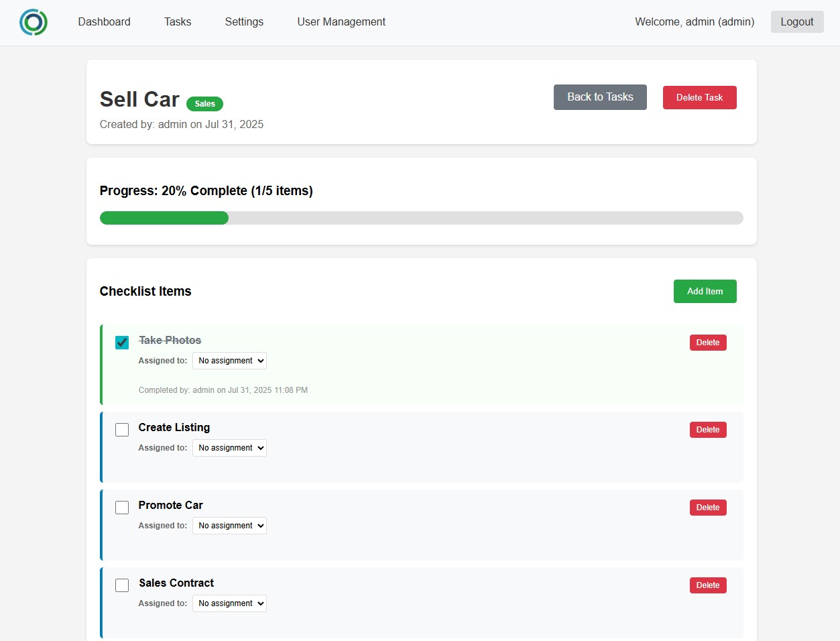This screenshot has width=840, height=641.
Task: Mark Promote Car as complete
Action: click(122, 508)
